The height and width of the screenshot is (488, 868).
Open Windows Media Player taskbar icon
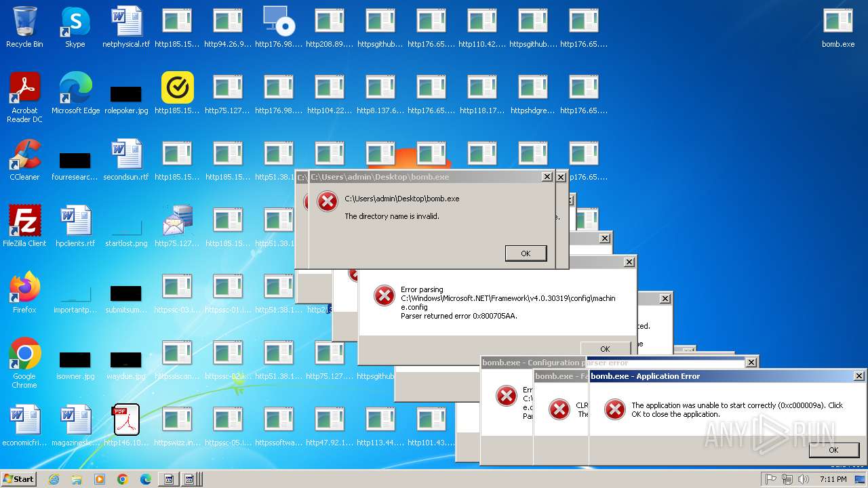(x=100, y=479)
